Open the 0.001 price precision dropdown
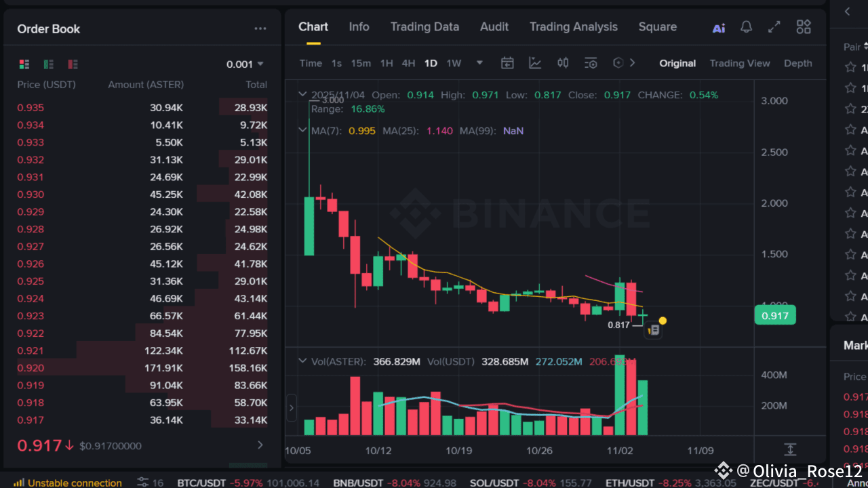 tap(245, 64)
